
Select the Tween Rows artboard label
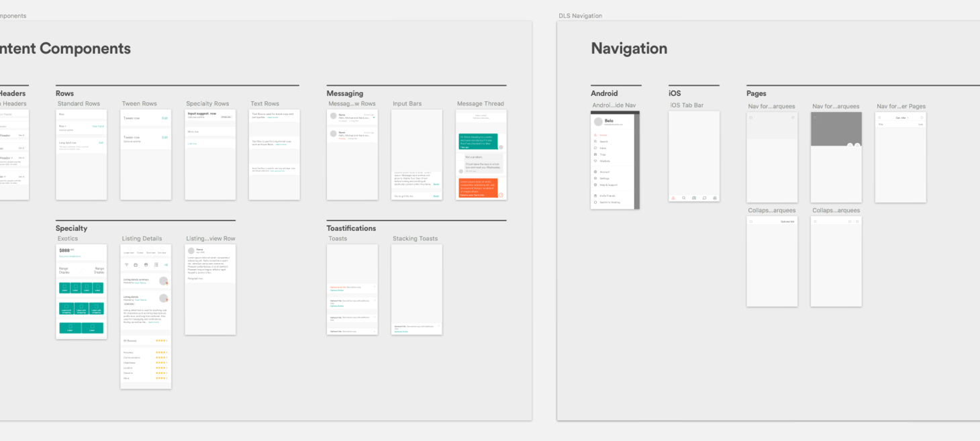point(140,104)
